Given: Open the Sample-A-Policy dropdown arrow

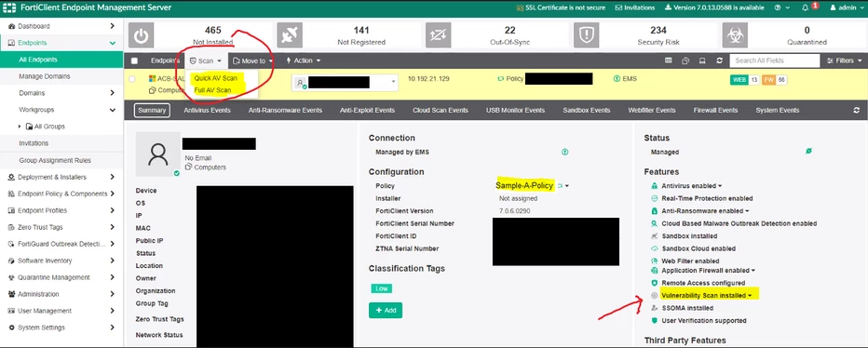Looking at the screenshot, I should (x=567, y=186).
